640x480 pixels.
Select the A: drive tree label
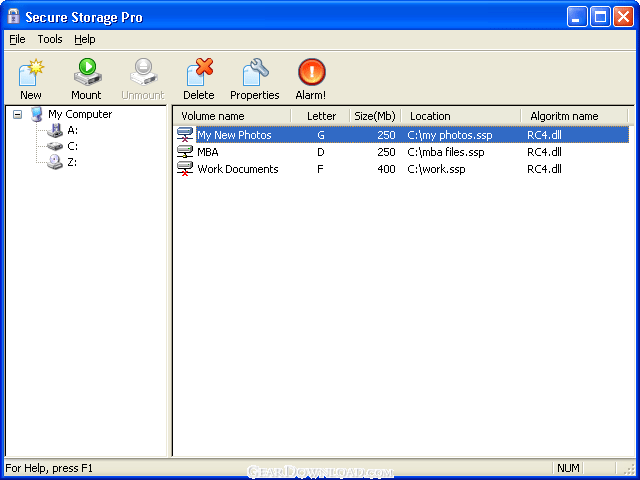(x=73, y=131)
